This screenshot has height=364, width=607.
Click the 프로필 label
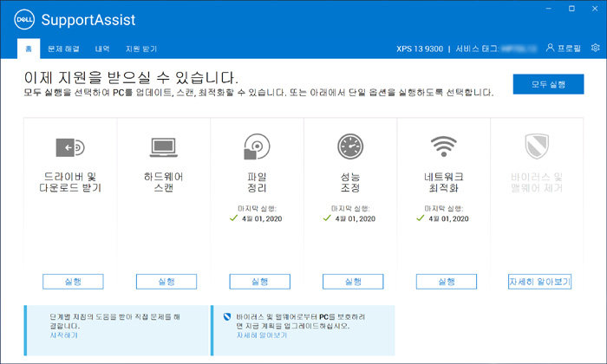pyautogui.click(x=569, y=49)
